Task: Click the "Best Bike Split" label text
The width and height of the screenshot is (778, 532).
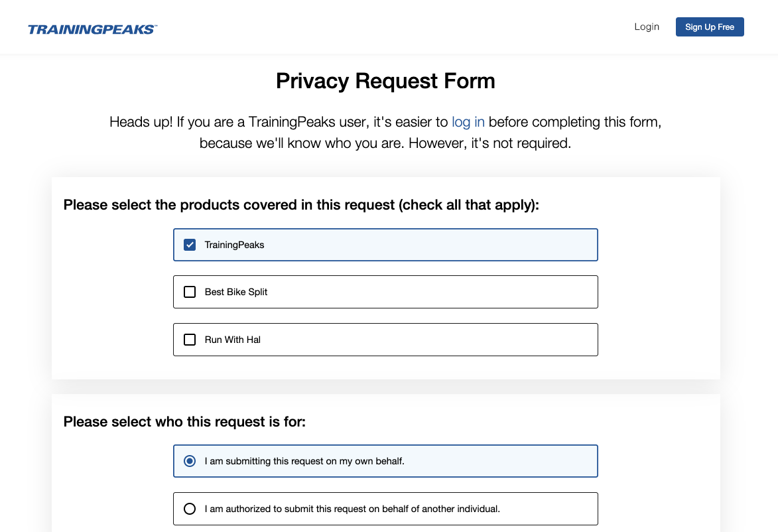Action: click(x=236, y=292)
